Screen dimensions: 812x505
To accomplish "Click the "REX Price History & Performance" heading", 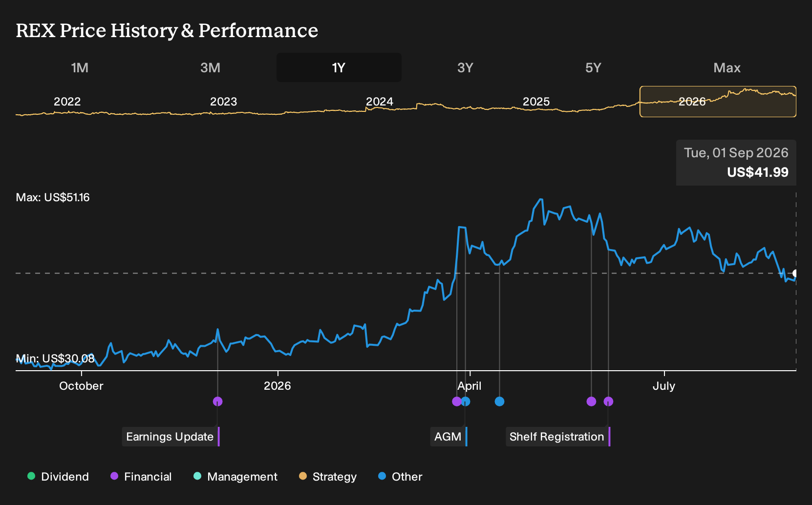I will 167,30.
